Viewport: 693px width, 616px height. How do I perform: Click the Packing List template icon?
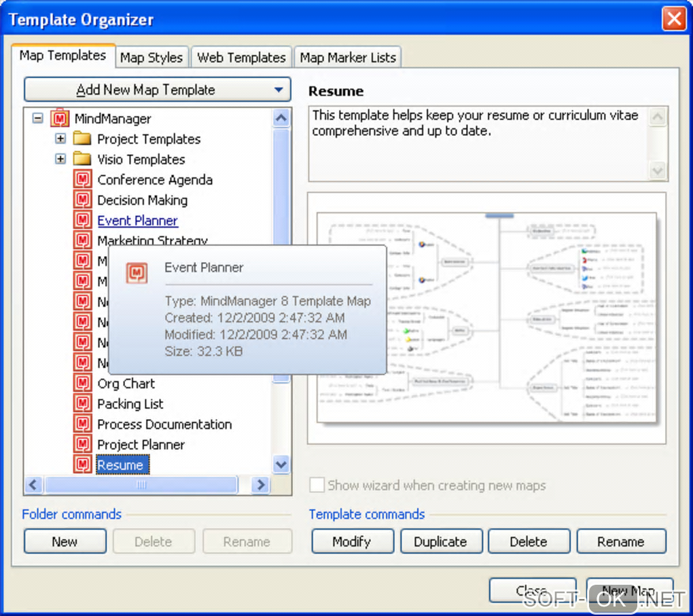point(83,403)
